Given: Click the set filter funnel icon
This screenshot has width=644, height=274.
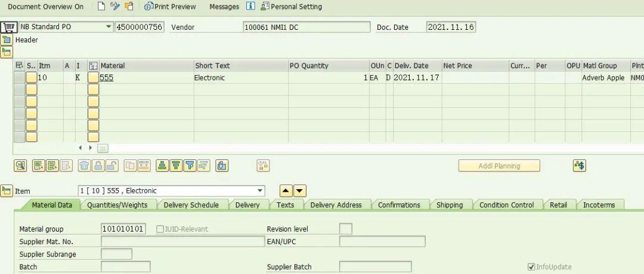Looking at the screenshot, I should point(190,166).
